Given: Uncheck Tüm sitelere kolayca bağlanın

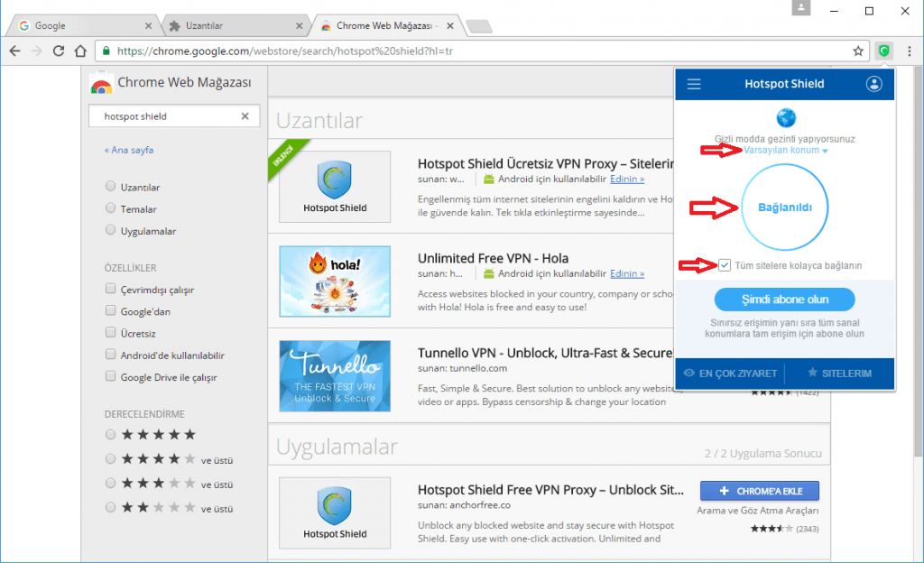Looking at the screenshot, I should point(725,263).
